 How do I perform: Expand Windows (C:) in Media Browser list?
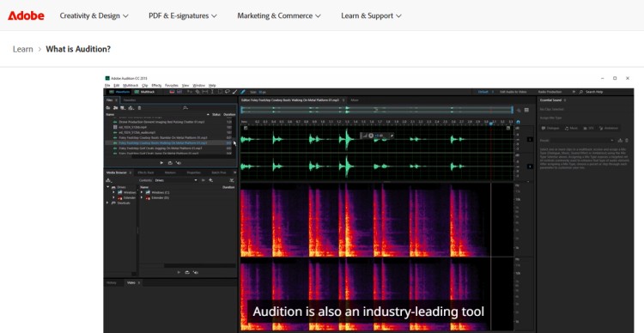pos(142,192)
